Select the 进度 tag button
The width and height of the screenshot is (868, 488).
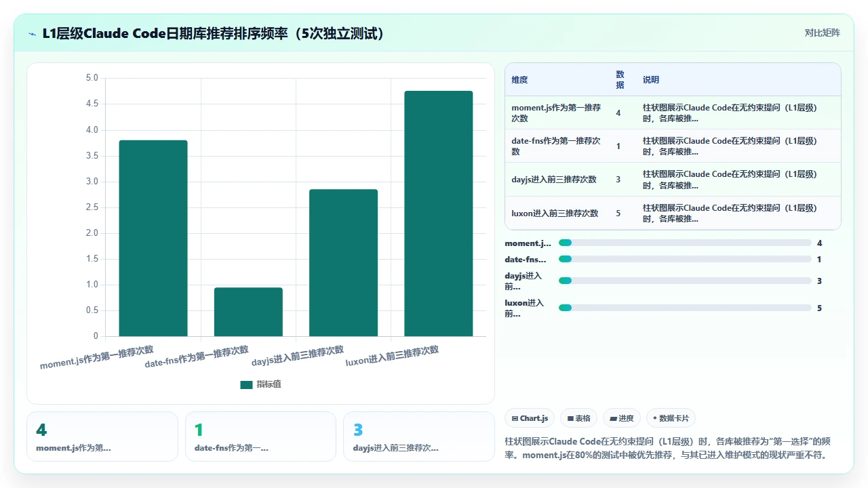tap(622, 418)
